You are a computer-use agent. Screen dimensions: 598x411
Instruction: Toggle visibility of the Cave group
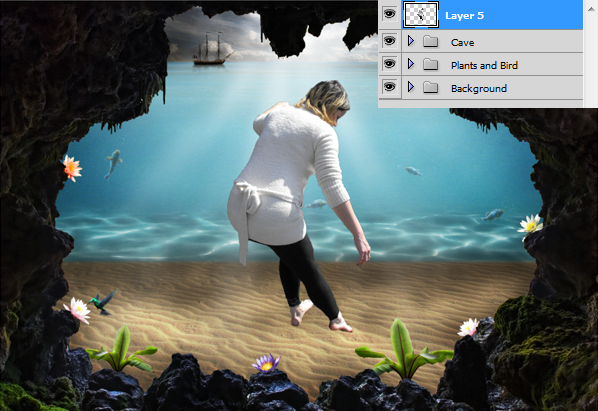coord(389,41)
